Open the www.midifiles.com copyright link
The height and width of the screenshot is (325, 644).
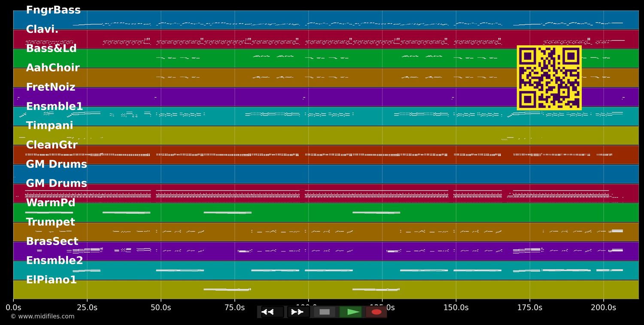[42, 316]
